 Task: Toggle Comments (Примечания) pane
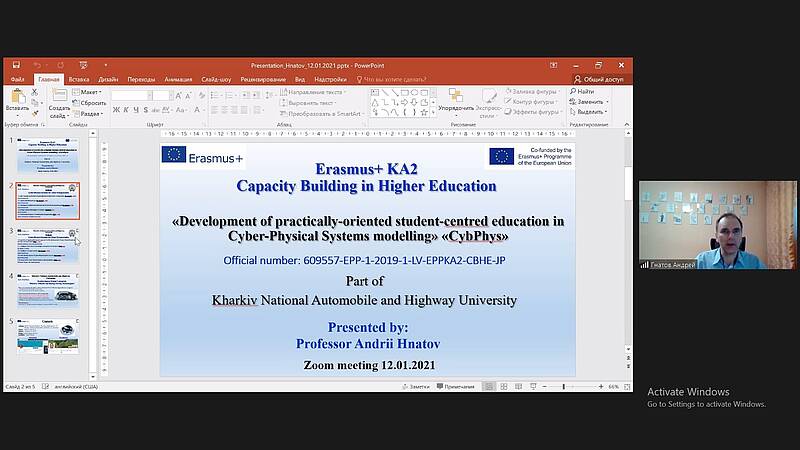click(x=455, y=387)
